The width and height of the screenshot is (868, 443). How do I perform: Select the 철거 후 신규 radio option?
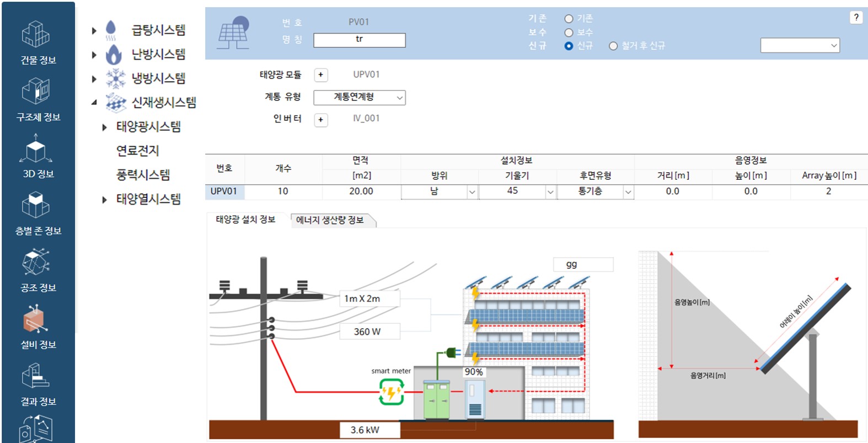(x=613, y=46)
